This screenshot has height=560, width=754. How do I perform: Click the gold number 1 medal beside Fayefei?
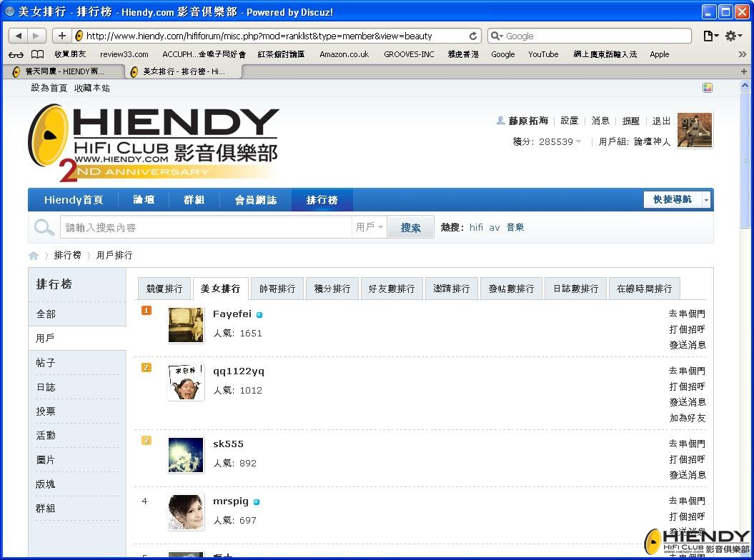(146, 310)
